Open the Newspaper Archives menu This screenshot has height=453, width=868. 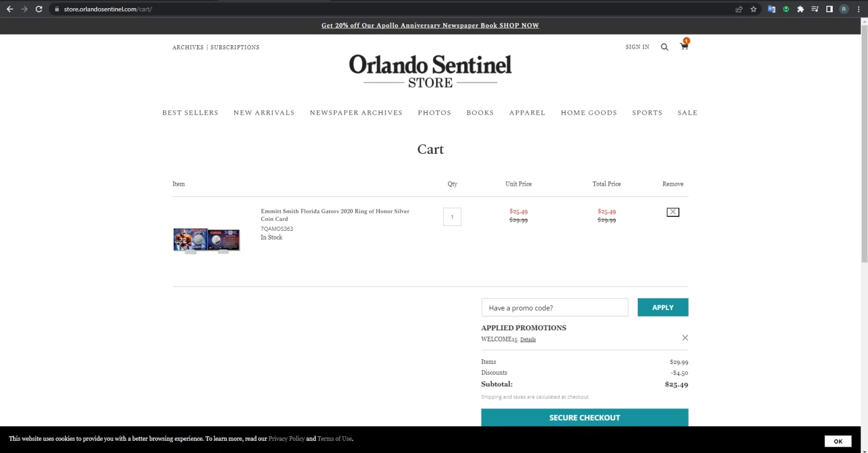(356, 113)
